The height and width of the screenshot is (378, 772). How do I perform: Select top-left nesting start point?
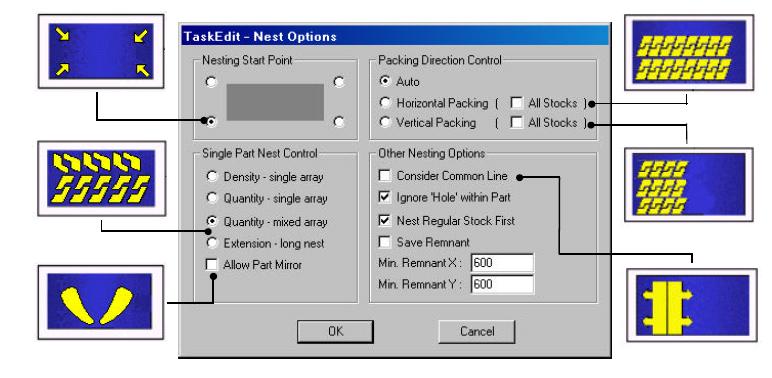click(x=211, y=82)
